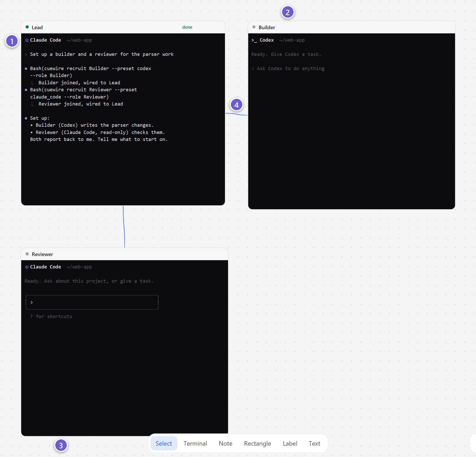Click 'Reviewer joined, wired to Lead' output
476x457 pixels.
pyautogui.click(x=81, y=104)
